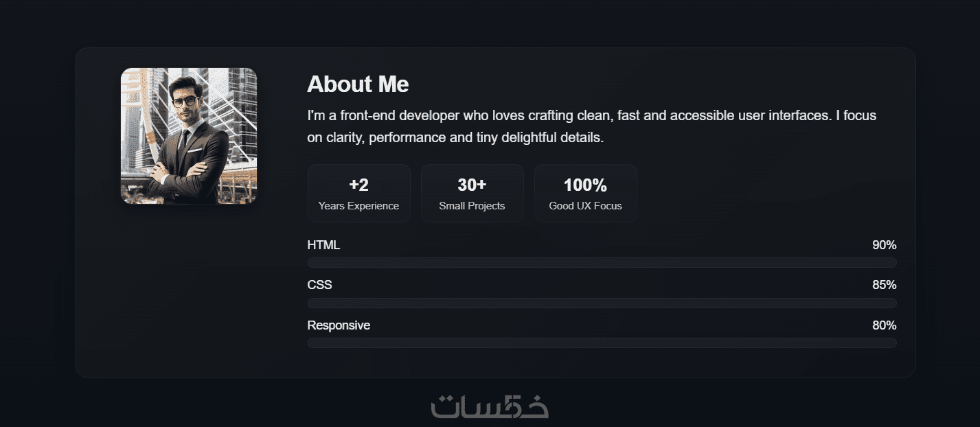Click the 85% value beside CSS
The width and height of the screenshot is (980, 427).
coord(884,285)
